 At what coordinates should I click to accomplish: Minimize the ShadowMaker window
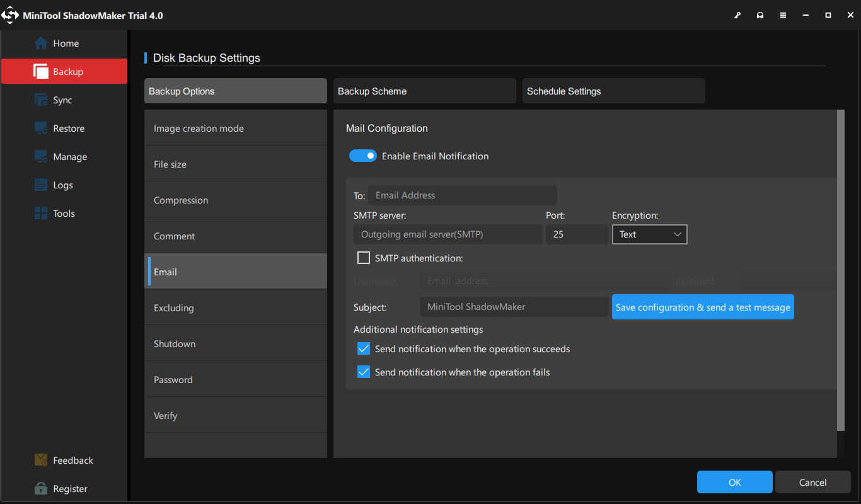[806, 15]
